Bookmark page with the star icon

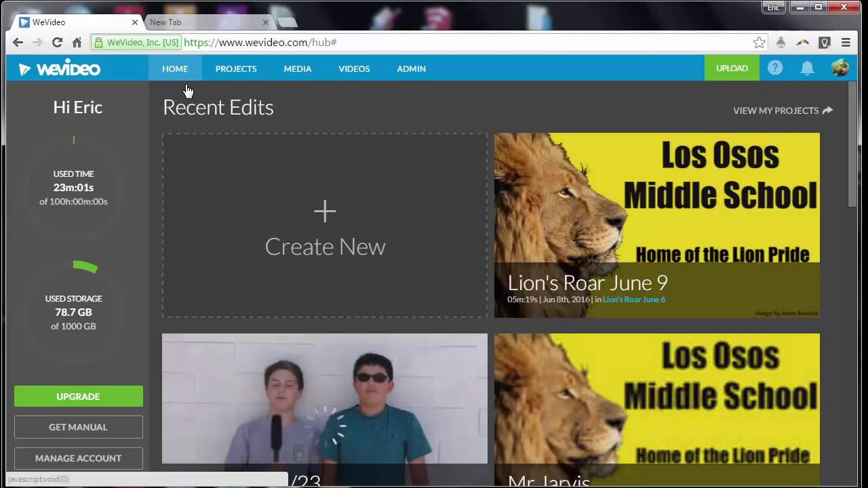pyautogui.click(x=759, y=42)
